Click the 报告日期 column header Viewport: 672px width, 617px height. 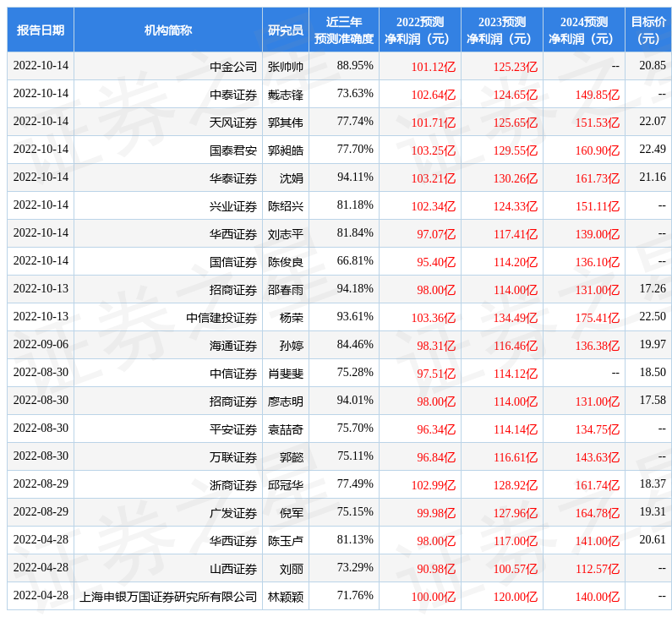(41, 30)
